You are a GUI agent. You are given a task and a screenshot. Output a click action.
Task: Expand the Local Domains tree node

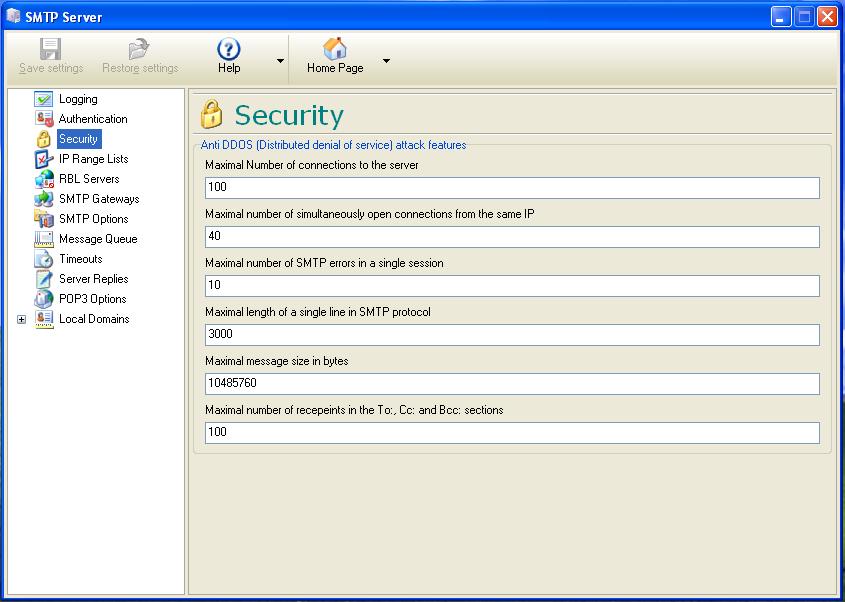[x=21, y=320]
